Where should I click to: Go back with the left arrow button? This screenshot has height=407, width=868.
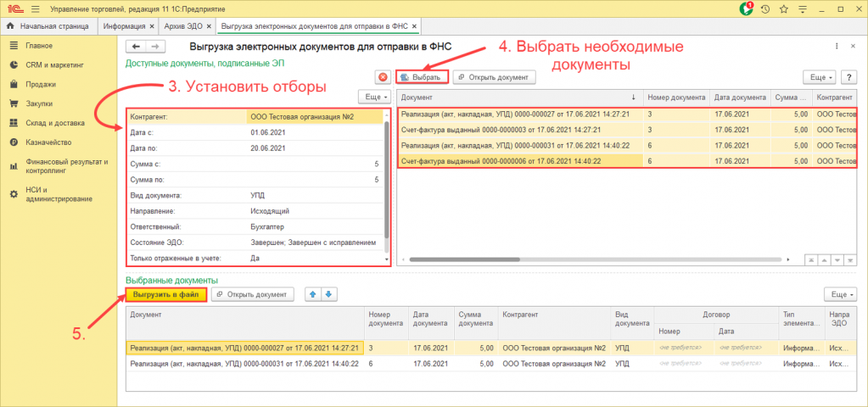pyautogui.click(x=136, y=47)
